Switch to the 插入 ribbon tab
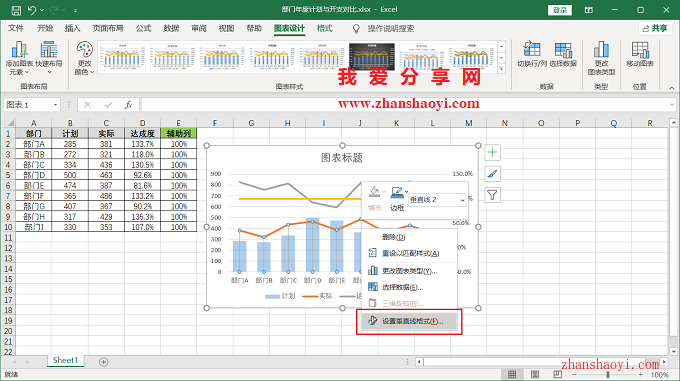Screen dimensions: 680x381 (x=72, y=28)
